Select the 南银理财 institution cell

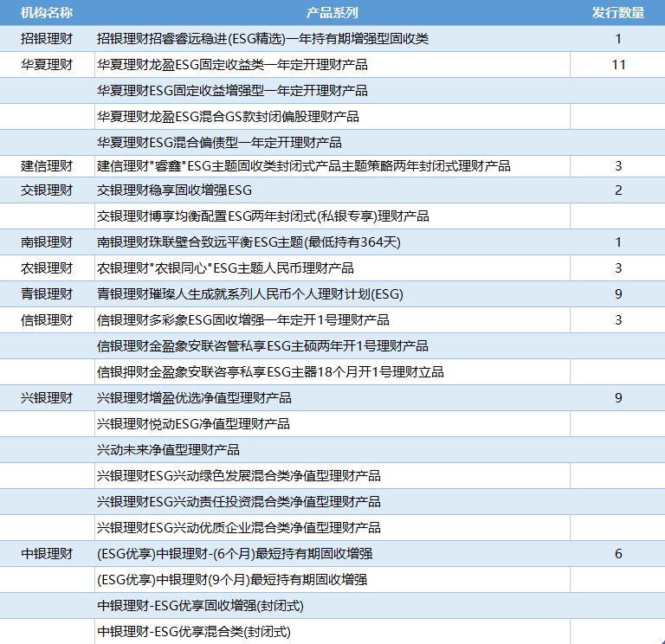coord(47,242)
